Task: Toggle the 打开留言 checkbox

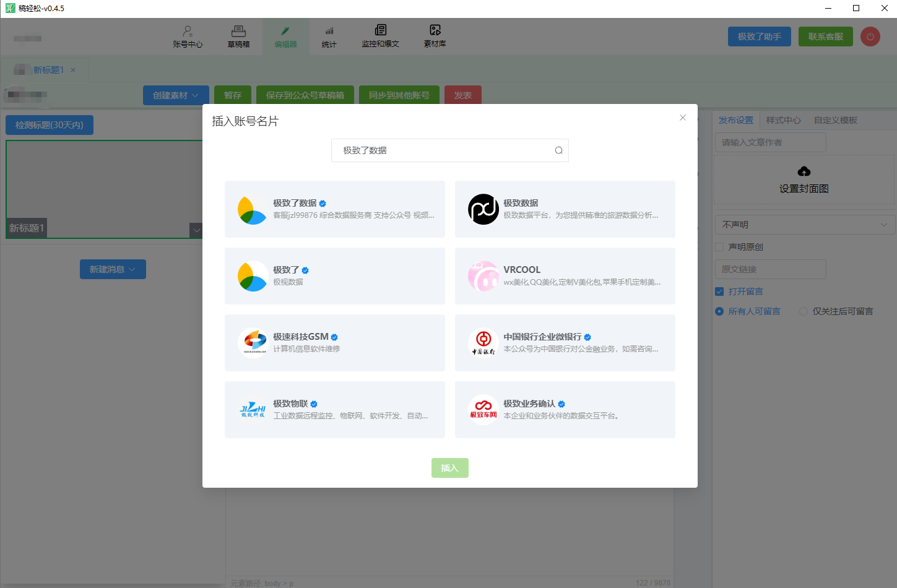Action: click(719, 292)
